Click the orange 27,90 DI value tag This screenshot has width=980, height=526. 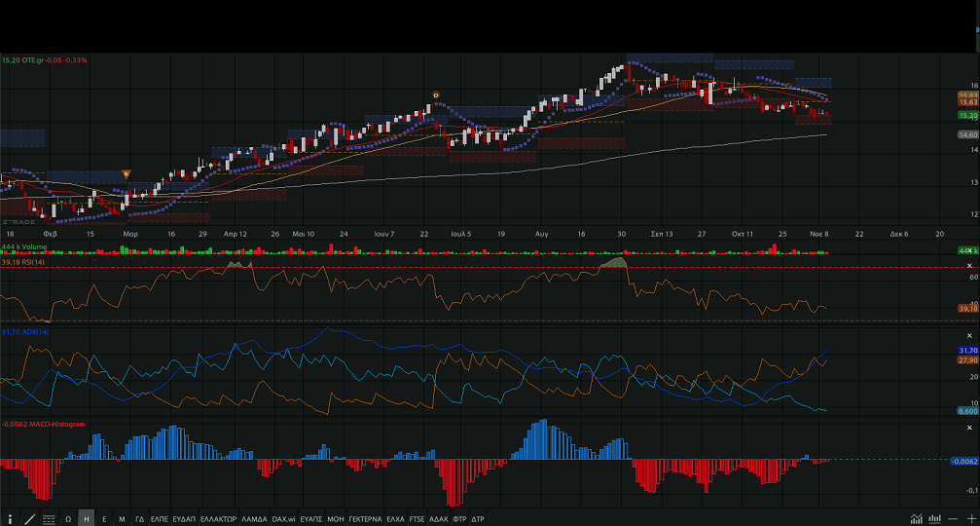pos(968,360)
